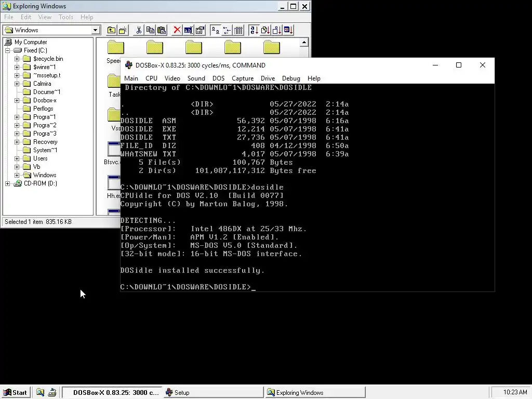Click the New Folder toolbar icon

tap(123, 30)
